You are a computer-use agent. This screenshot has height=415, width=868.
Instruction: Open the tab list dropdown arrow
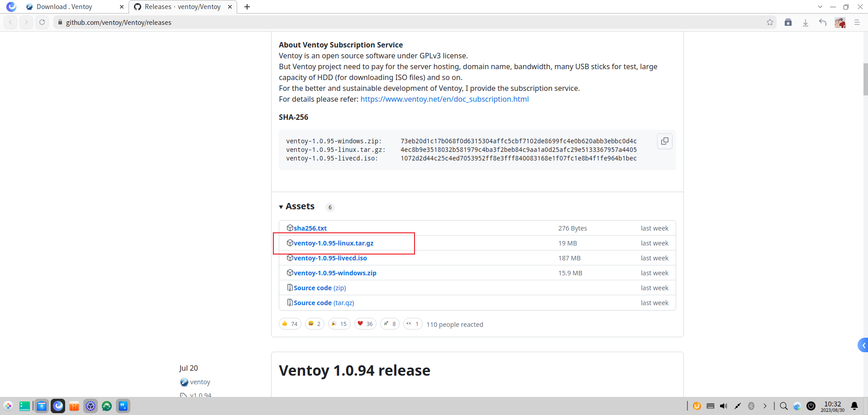click(x=820, y=7)
